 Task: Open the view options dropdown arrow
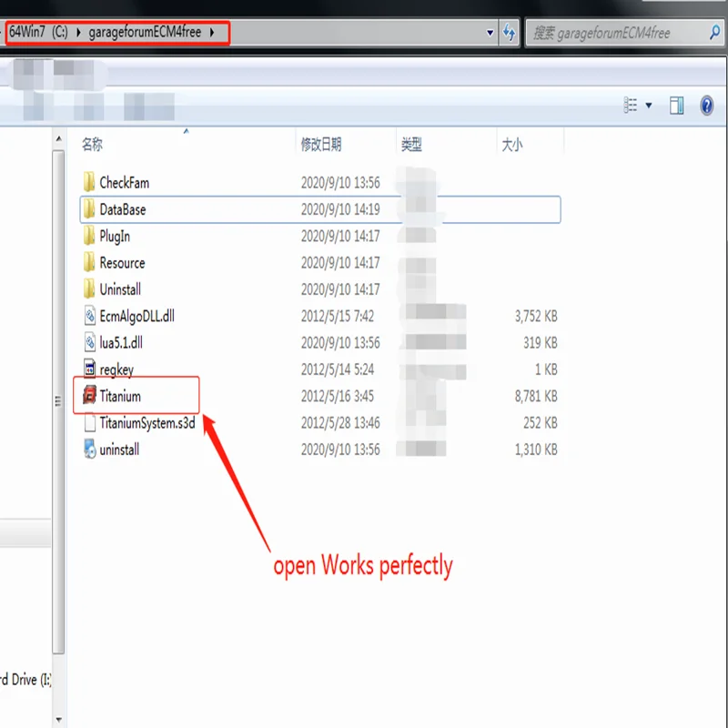[x=649, y=106]
